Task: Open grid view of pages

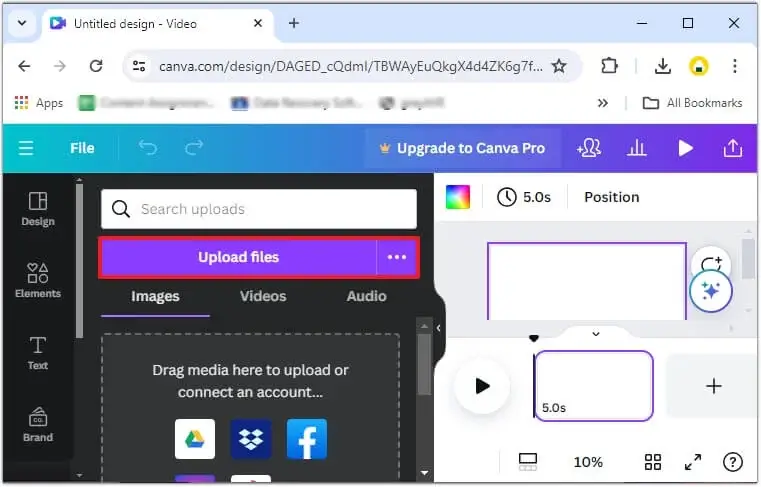Action: (x=653, y=462)
